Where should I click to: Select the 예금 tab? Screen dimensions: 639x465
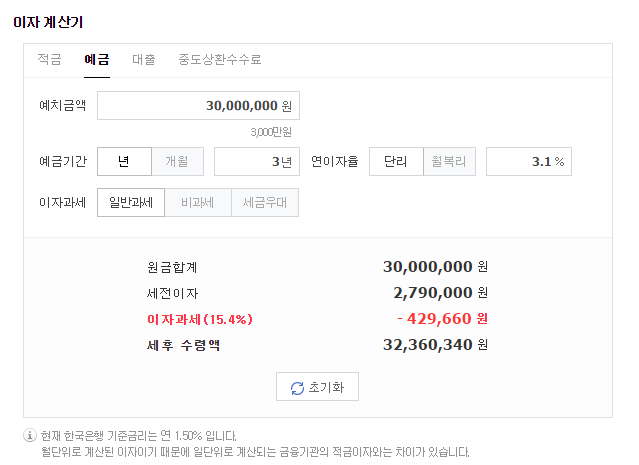97,60
